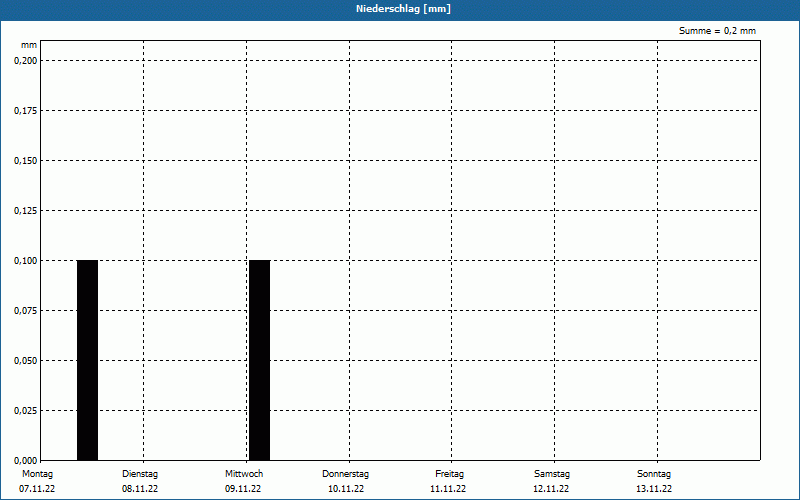Click the mm unit label above axis

[x=29, y=45]
